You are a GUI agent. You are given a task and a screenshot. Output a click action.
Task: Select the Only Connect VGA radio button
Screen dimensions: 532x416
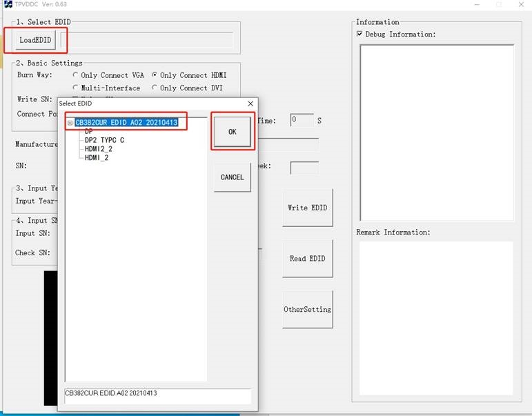(76, 75)
